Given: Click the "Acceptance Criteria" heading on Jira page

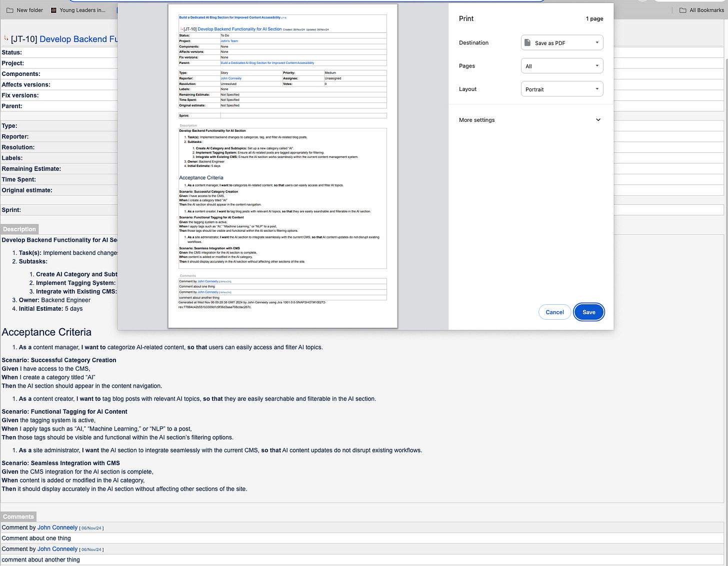Looking at the screenshot, I should tap(46, 332).
